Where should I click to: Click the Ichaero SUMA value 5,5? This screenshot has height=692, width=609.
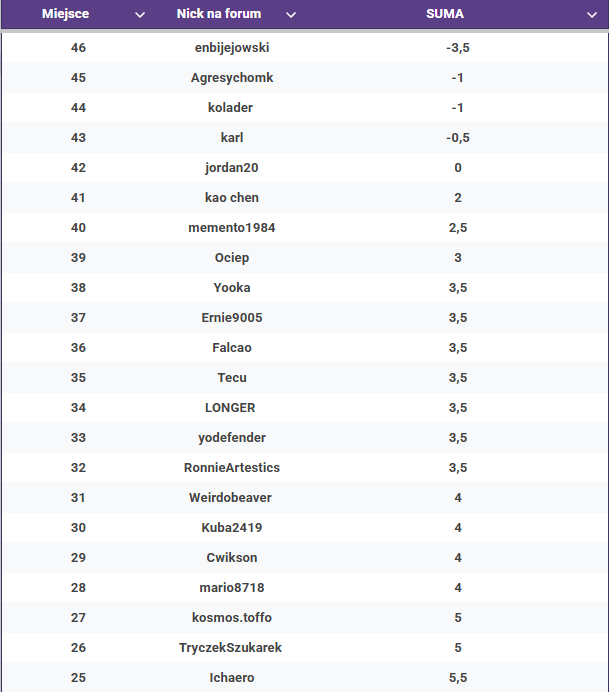[458, 678]
